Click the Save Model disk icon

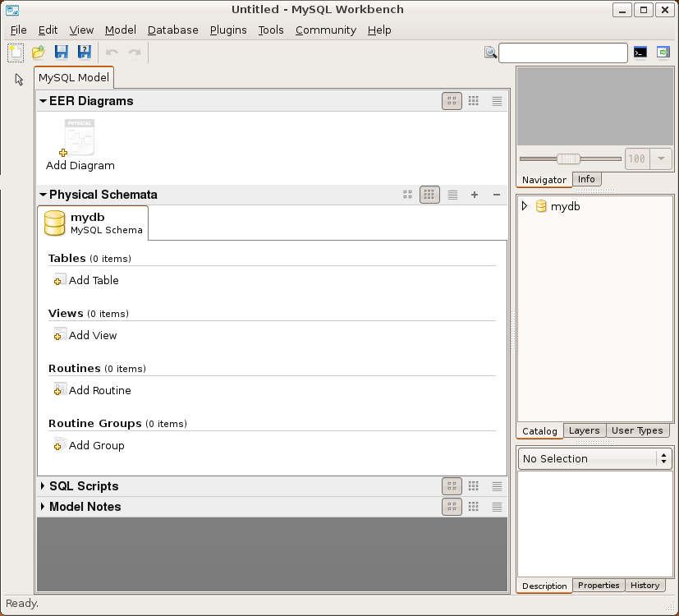pos(62,53)
